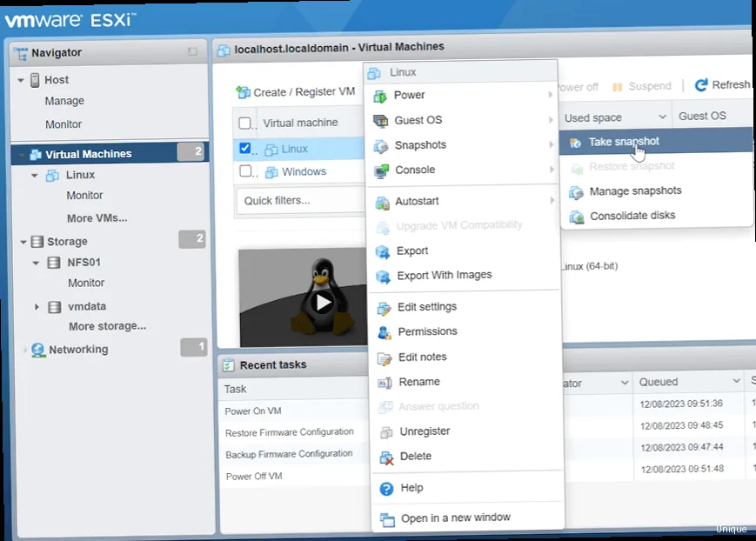Click Delete in the VM context menu
The image size is (756, 541).
click(x=416, y=456)
